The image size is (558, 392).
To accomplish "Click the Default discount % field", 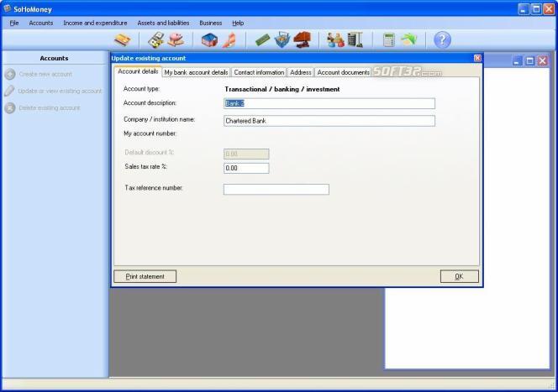I will [x=246, y=154].
